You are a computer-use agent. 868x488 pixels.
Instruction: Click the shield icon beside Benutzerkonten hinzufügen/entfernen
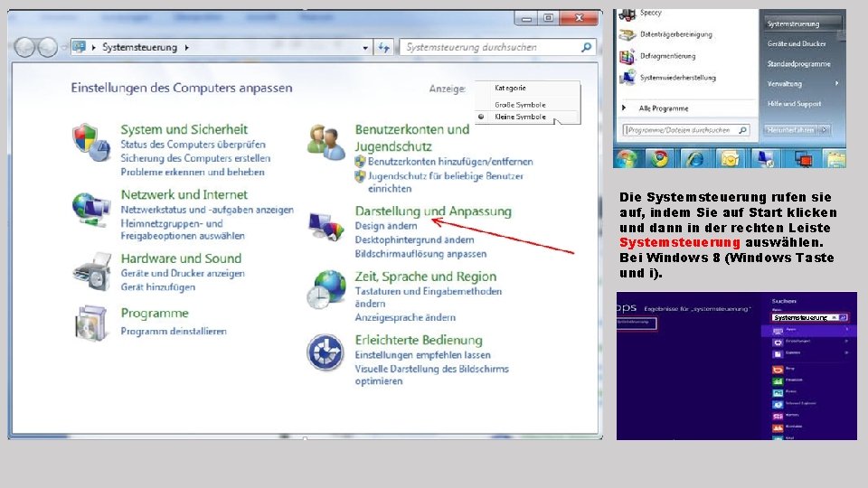pos(361,162)
